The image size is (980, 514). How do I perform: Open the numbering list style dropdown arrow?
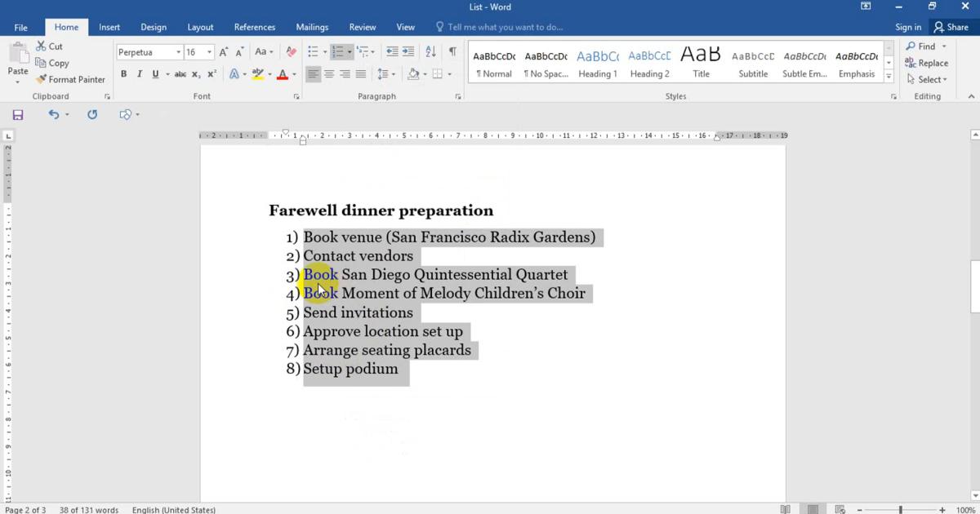350,52
